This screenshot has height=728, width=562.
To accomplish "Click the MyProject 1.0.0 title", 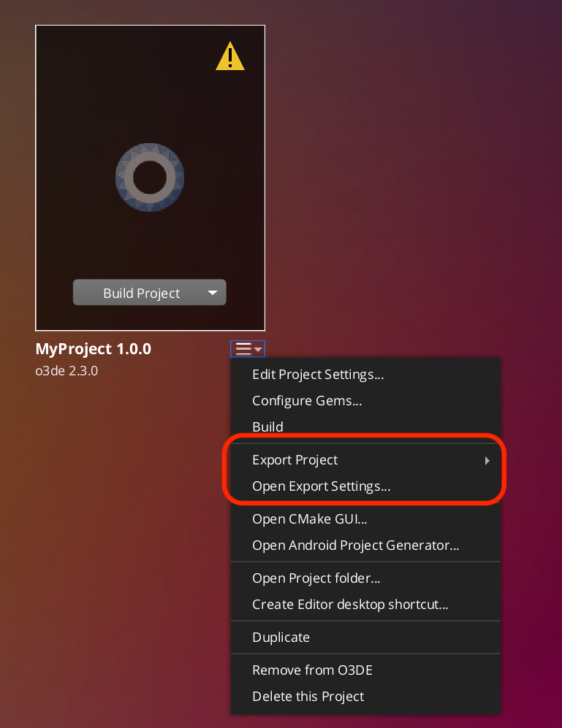I will 94,349.
